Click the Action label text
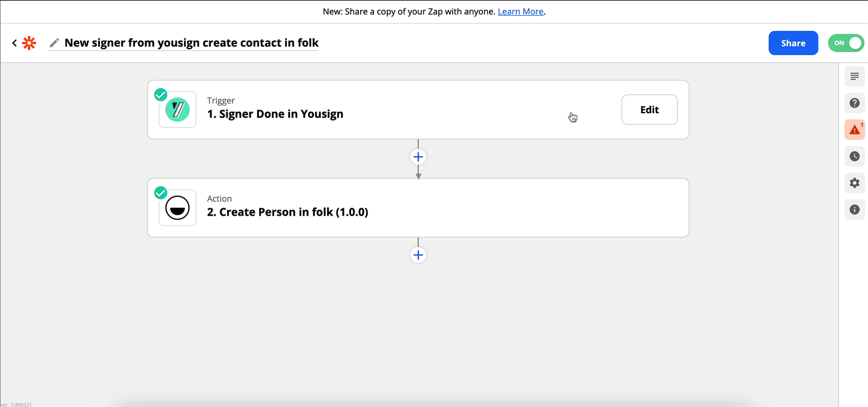 pos(219,199)
